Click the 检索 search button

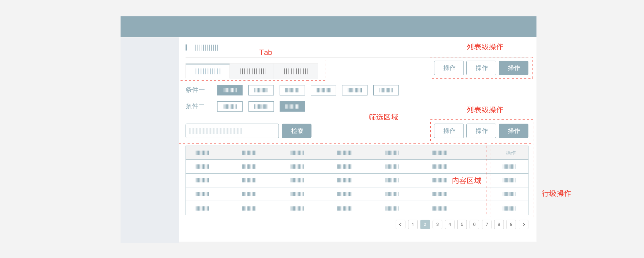click(297, 131)
